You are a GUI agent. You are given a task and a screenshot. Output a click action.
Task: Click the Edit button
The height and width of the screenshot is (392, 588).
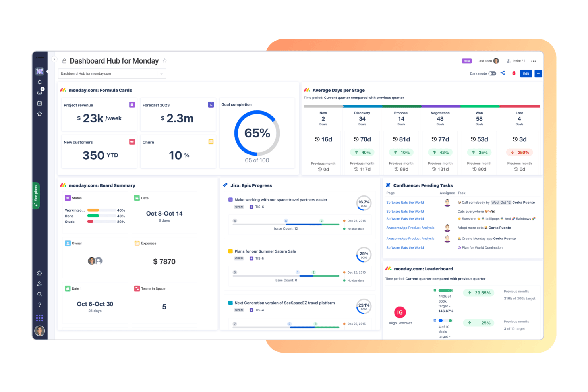pyautogui.click(x=526, y=73)
